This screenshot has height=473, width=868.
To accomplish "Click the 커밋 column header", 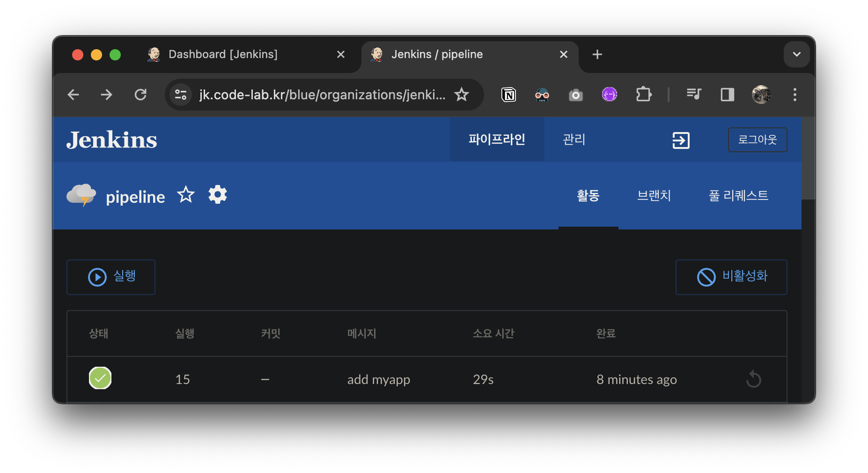I will [x=271, y=333].
